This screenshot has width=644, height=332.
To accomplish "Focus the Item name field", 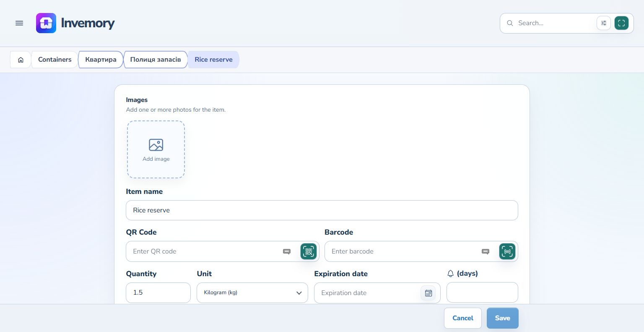I will click(322, 210).
